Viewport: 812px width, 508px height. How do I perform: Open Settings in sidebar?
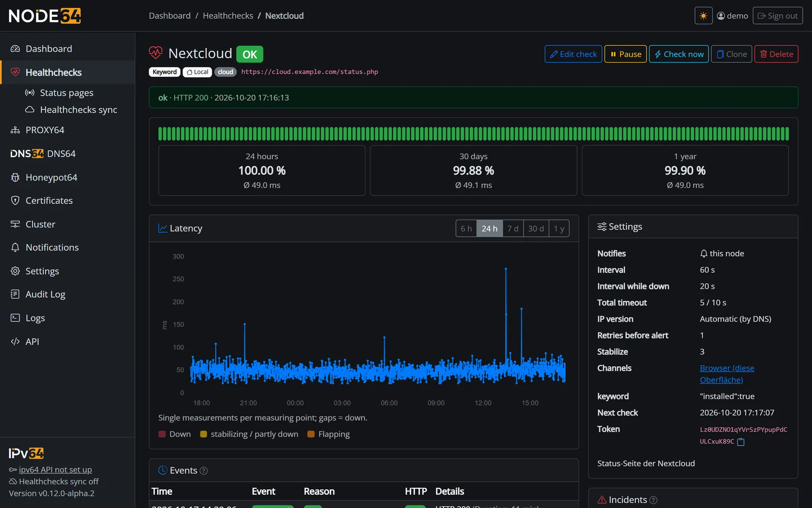click(67, 271)
